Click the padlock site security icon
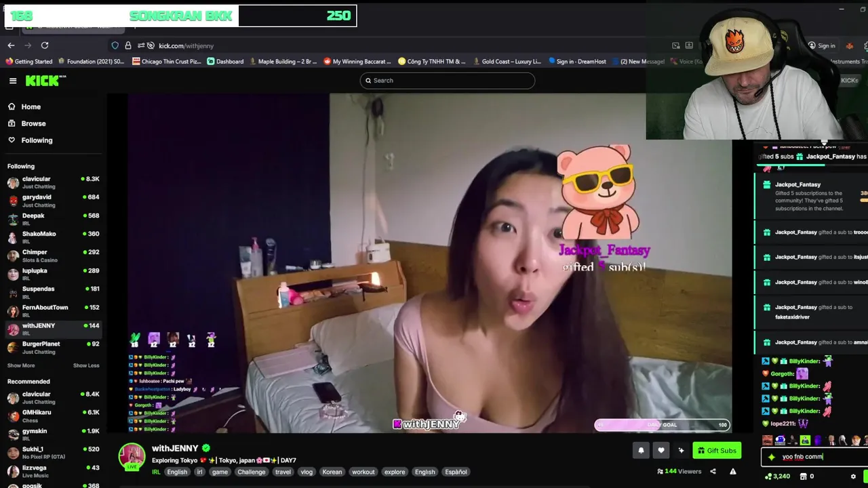 (x=128, y=45)
